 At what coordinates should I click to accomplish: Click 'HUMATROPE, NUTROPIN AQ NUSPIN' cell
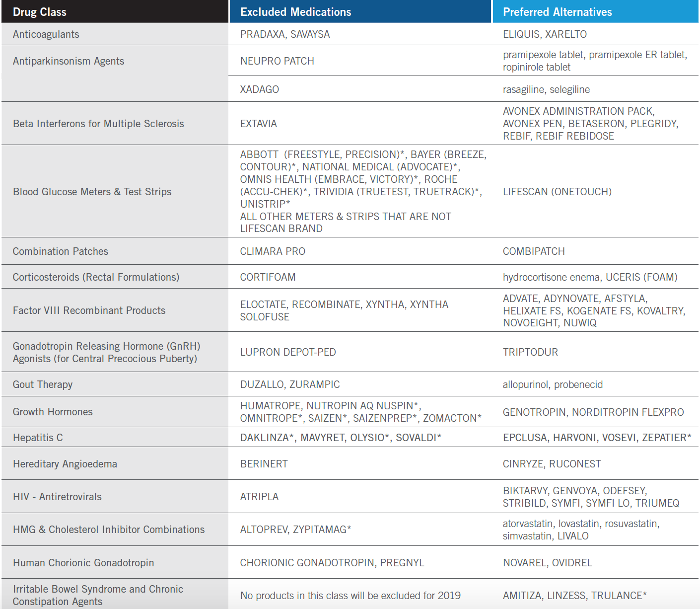361,412
